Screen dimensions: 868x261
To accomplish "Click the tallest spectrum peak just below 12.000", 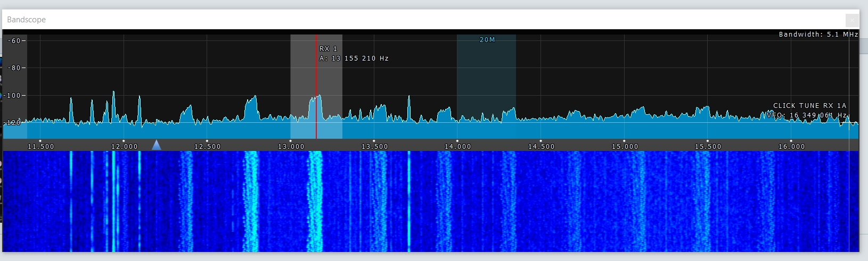I will 113,94.
